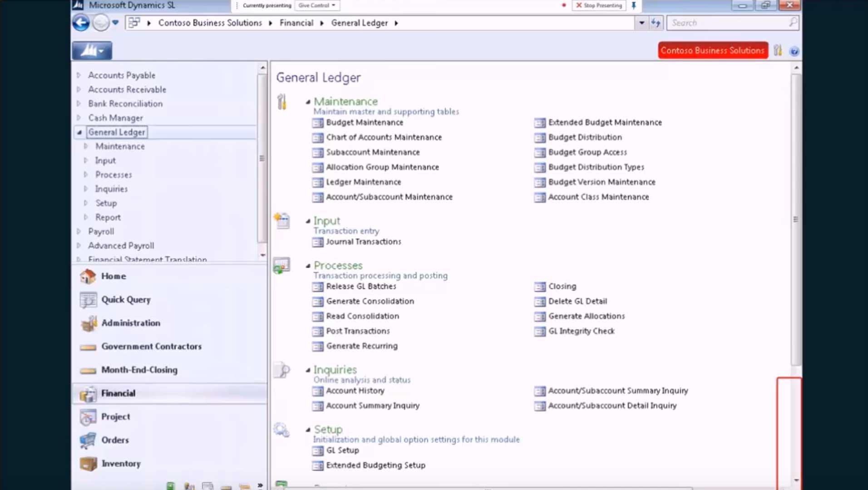This screenshot has height=490, width=868.
Task: Select the Quick Query pane icon
Action: (x=88, y=300)
